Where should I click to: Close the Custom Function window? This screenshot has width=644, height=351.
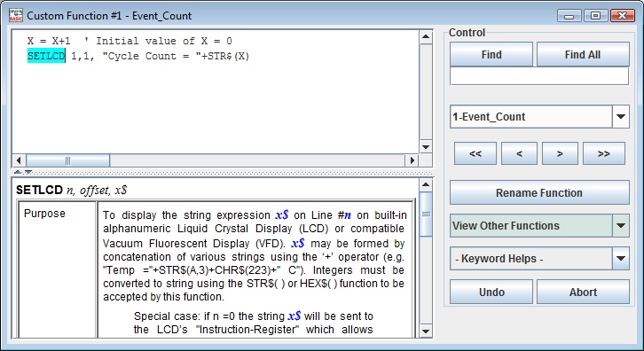[622, 16]
